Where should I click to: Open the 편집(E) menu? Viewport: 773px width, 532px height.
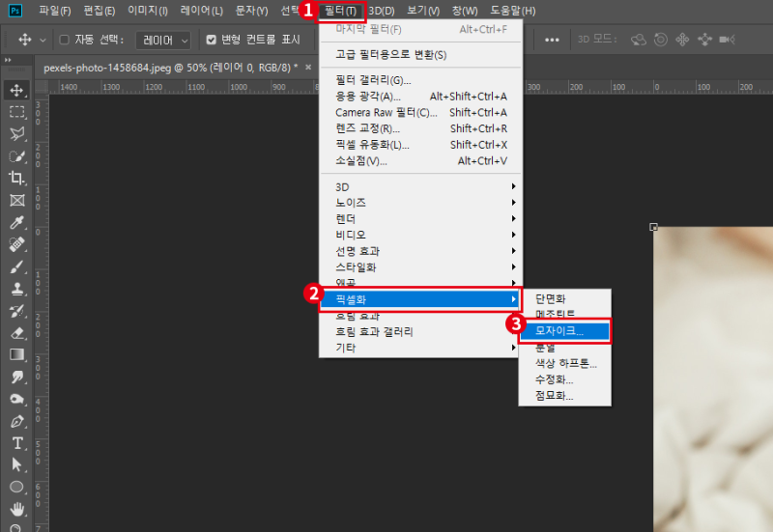[100, 11]
